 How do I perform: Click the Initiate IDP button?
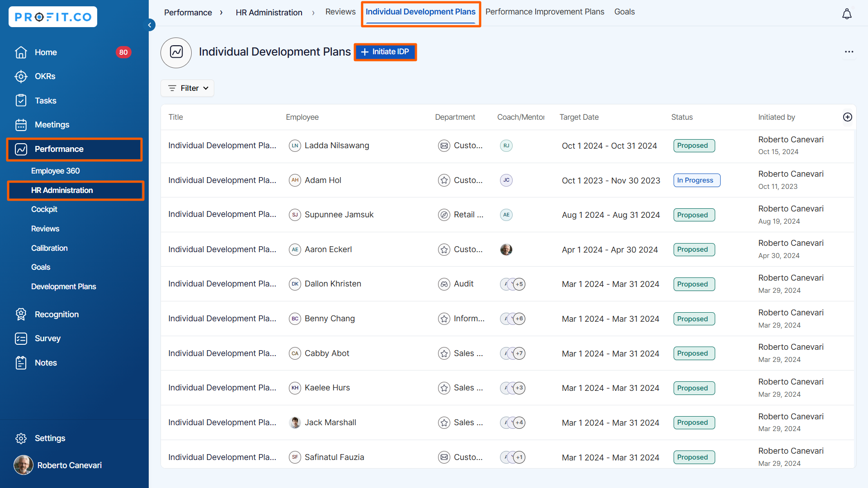tap(385, 52)
